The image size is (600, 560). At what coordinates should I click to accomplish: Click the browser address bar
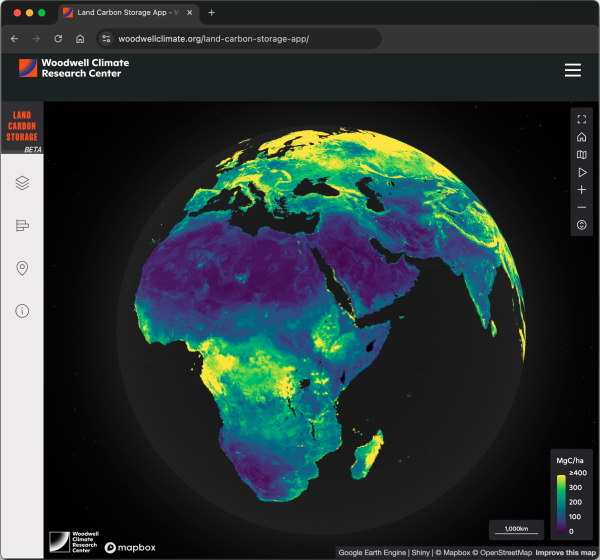click(x=240, y=39)
